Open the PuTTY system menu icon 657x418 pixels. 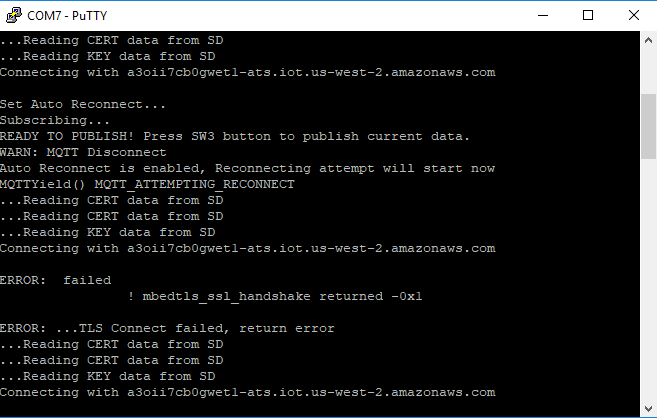[13, 15]
